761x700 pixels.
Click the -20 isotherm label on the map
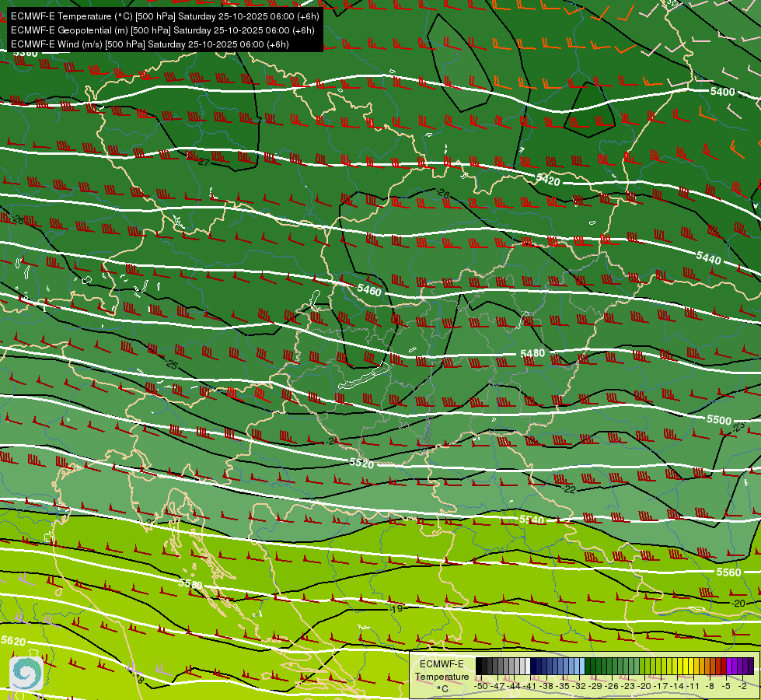[738, 604]
